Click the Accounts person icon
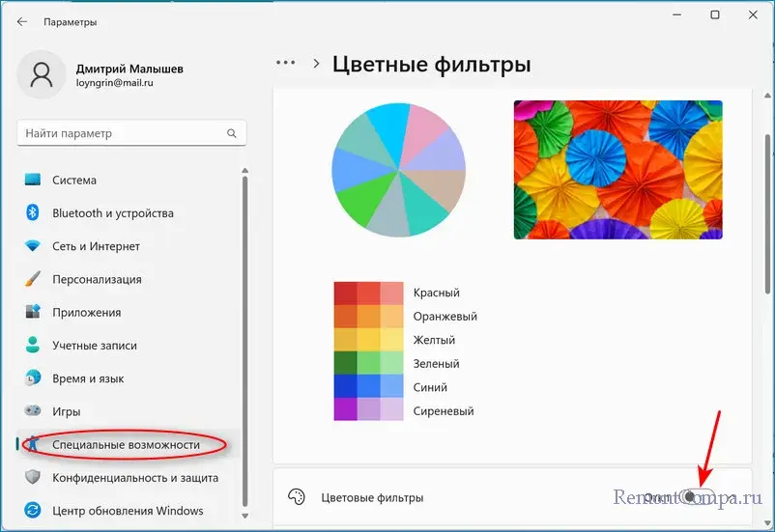 [33, 345]
